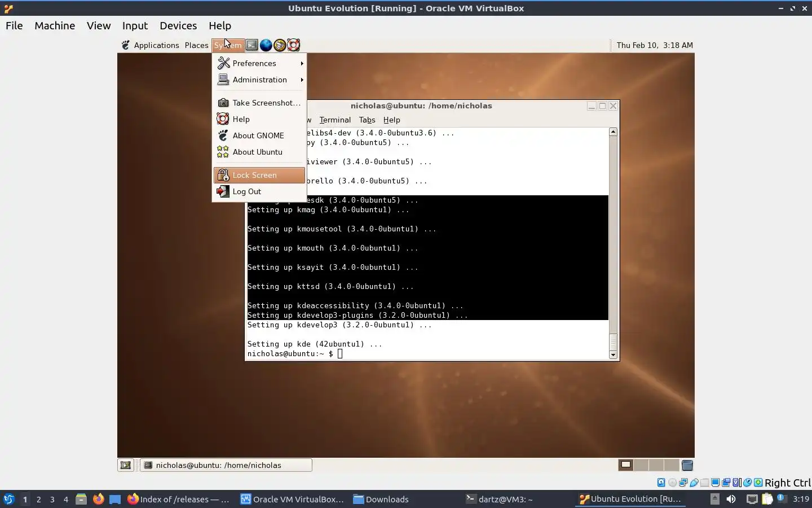Click the terminal scrollbar up arrow

coord(614,132)
